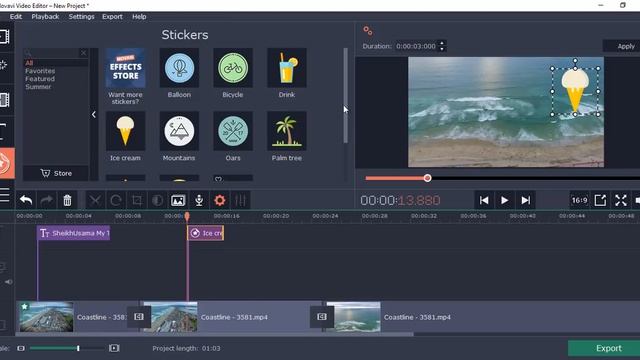Click the Apply button

[x=622, y=46]
